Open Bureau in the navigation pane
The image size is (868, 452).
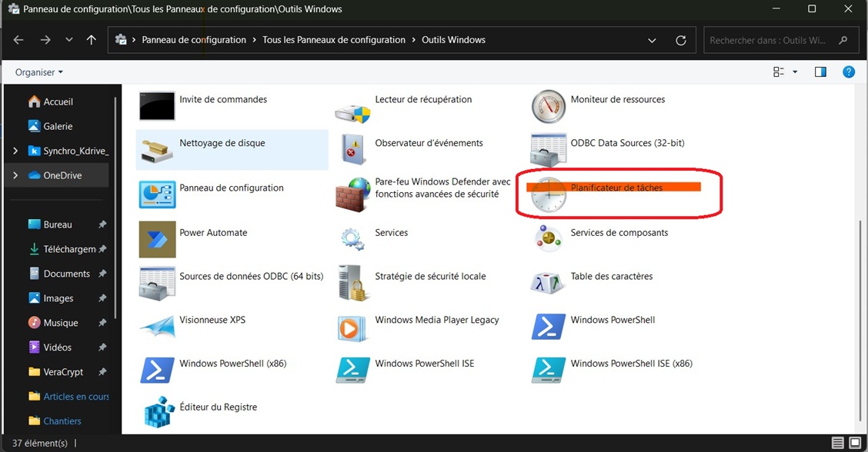pyautogui.click(x=57, y=224)
